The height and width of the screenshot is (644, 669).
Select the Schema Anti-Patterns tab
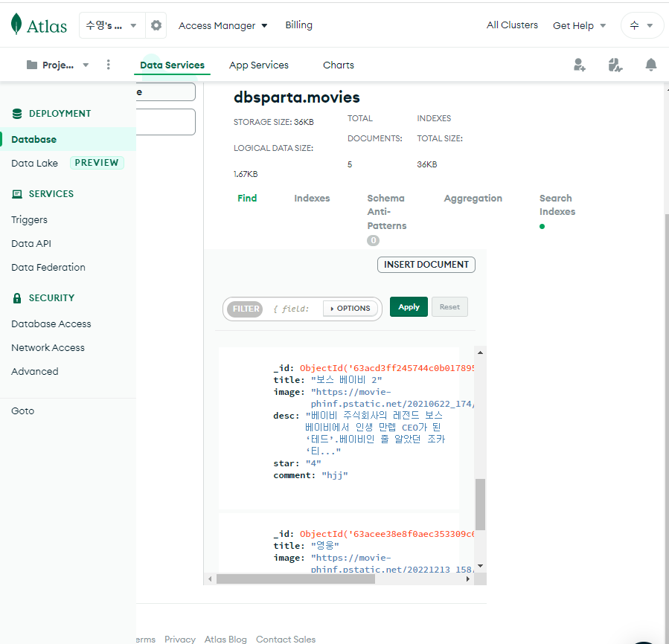[x=386, y=211]
